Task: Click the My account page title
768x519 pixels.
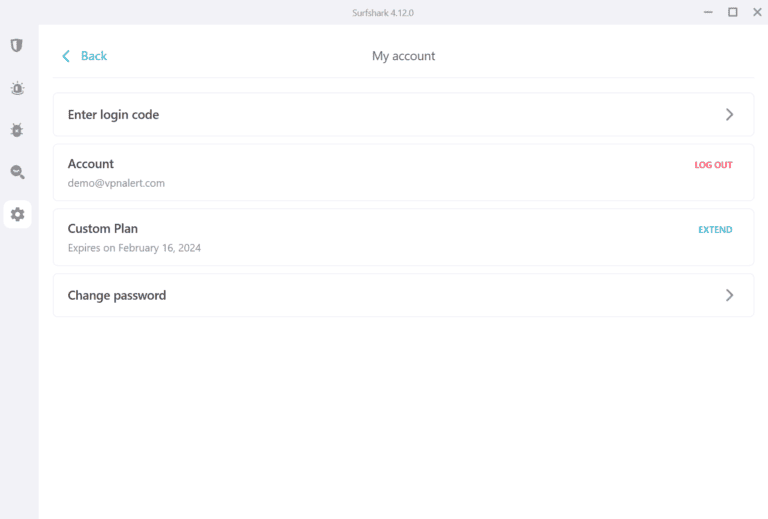Action: pos(403,56)
